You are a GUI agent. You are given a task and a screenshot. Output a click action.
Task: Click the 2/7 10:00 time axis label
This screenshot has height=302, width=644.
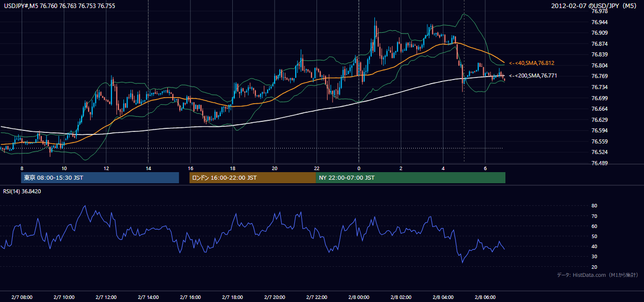point(64,297)
